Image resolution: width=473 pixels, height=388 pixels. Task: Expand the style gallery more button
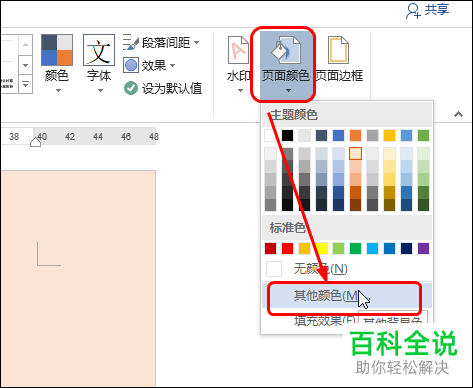click(26, 84)
